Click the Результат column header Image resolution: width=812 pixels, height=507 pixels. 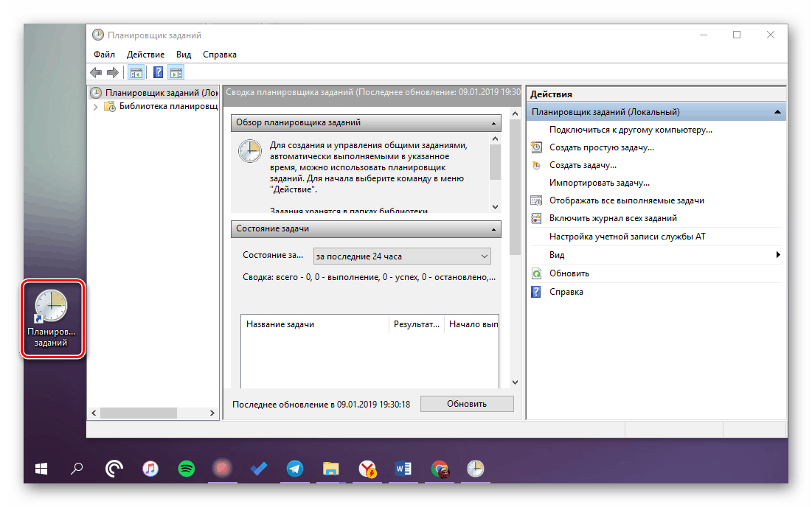[x=417, y=324]
